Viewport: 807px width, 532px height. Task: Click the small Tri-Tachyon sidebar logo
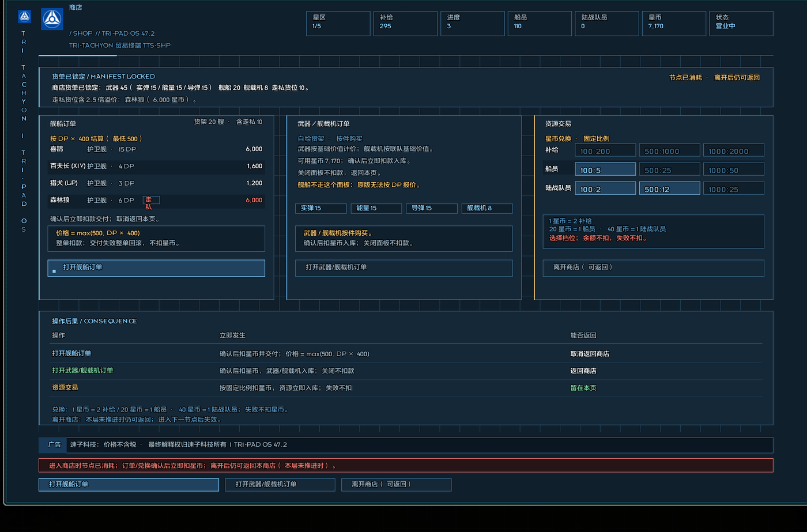[x=24, y=16]
